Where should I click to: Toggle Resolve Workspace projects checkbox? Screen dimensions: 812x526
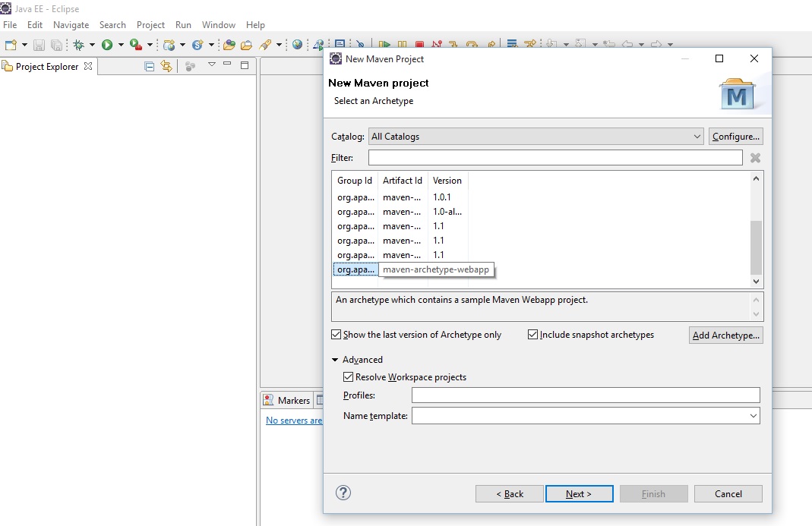click(349, 377)
